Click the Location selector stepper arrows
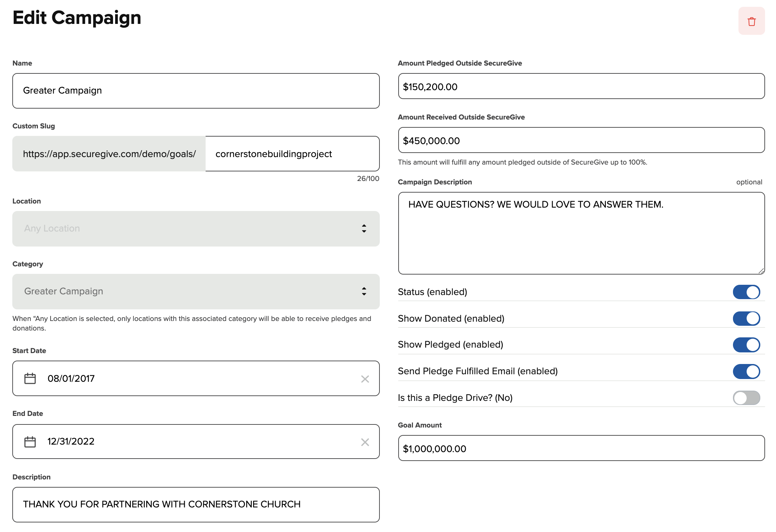The height and width of the screenshot is (532, 776). [363, 228]
